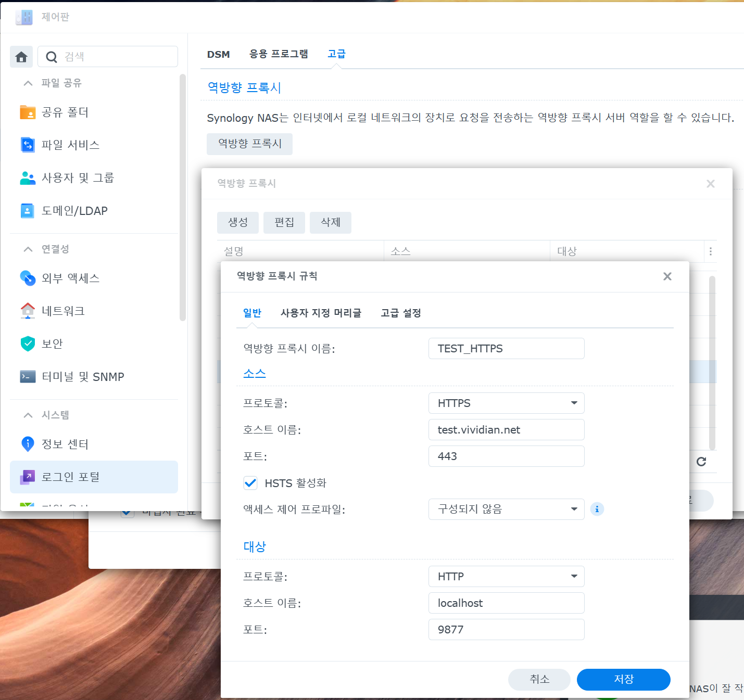This screenshot has height=700, width=744.
Task: Open 외부 액세스 (External Access) settings
Action: coord(70,278)
